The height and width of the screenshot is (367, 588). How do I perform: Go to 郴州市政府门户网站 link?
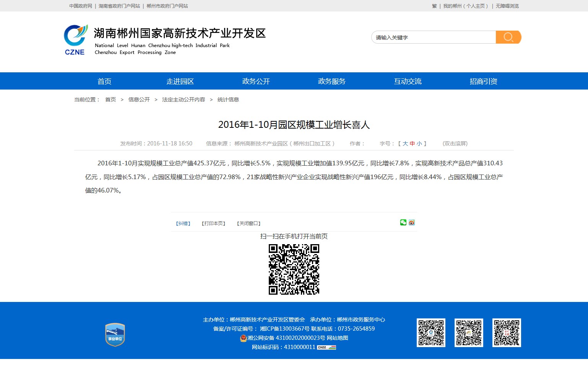point(167,6)
